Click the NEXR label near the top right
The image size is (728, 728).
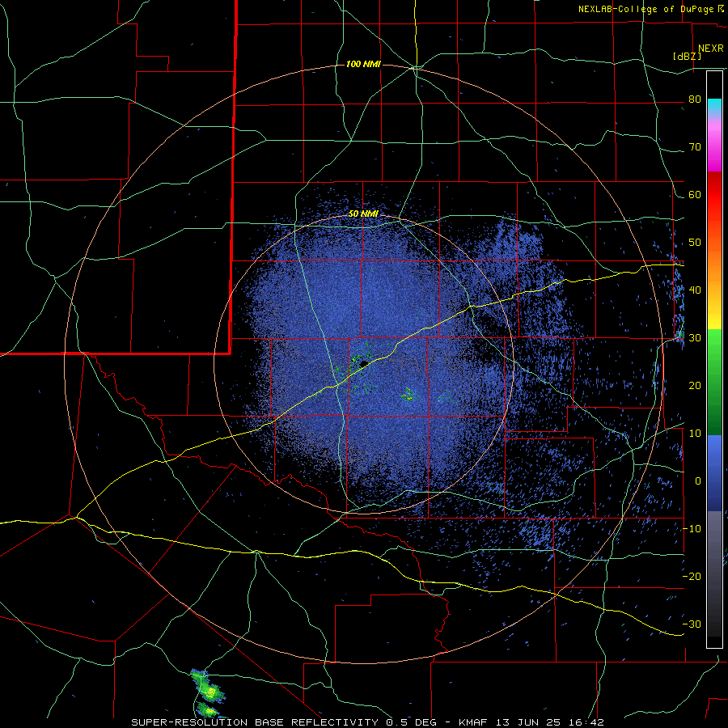(x=710, y=49)
